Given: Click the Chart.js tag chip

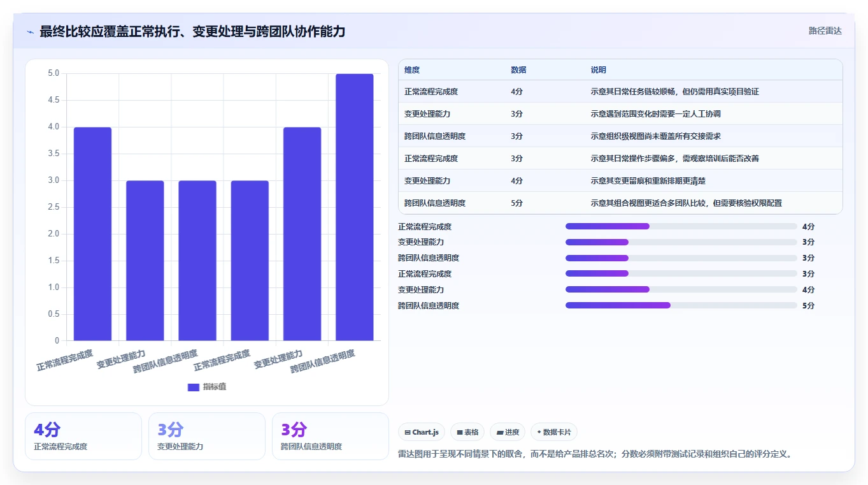Looking at the screenshot, I should pyautogui.click(x=421, y=432).
